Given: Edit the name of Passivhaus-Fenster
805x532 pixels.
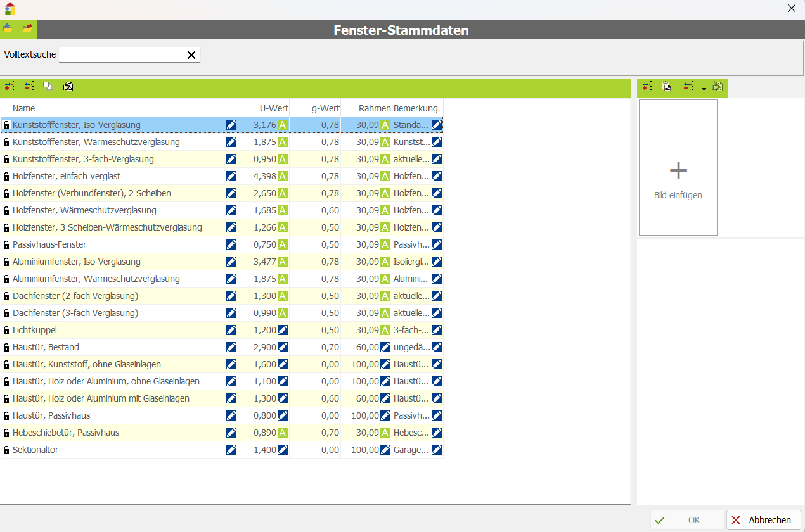Looking at the screenshot, I should [x=231, y=244].
